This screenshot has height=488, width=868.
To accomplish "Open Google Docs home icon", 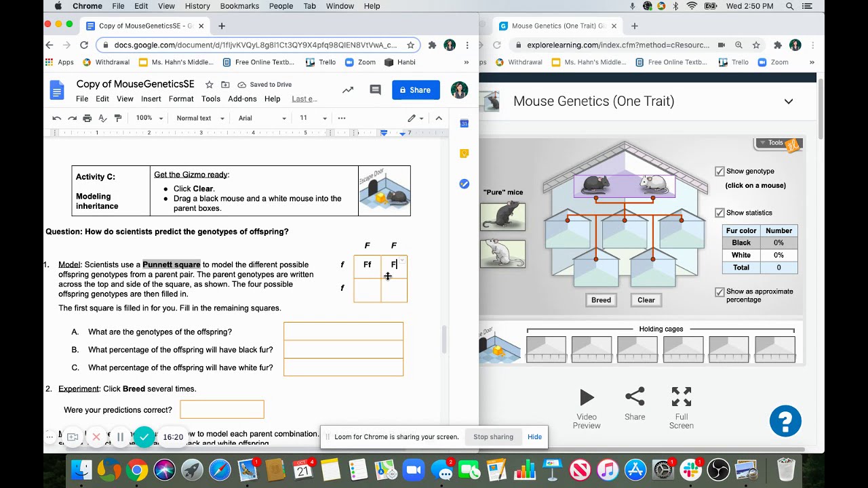I will point(57,90).
